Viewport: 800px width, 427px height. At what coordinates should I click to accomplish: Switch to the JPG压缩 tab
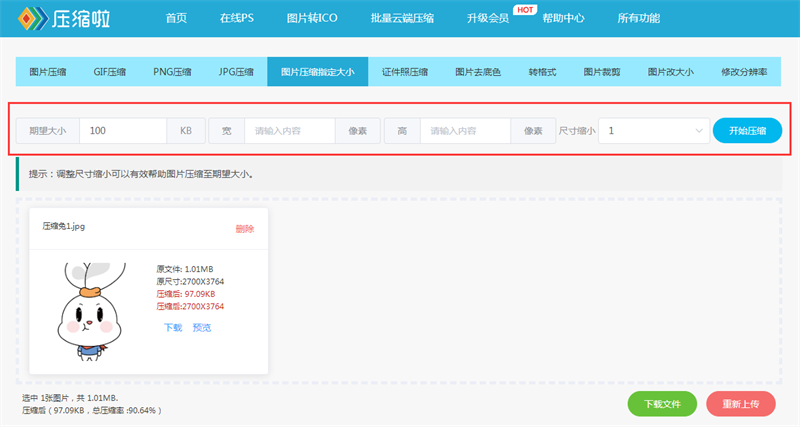[x=236, y=72]
